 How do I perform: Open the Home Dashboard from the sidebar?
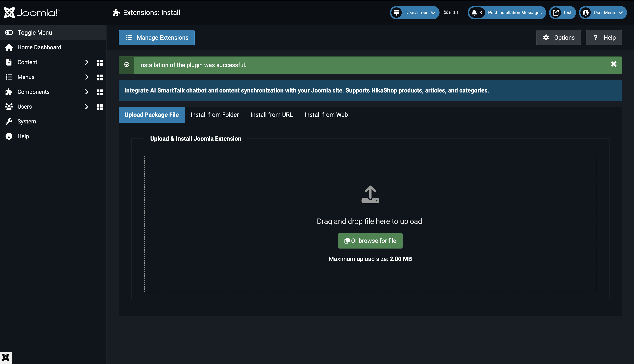coord(39,47)
